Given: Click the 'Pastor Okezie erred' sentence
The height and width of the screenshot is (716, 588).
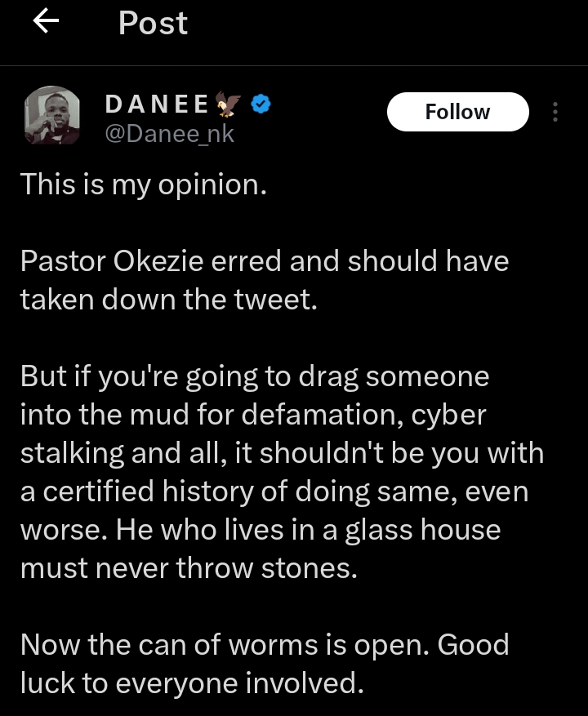Looking at the screenshot, I should pyautogui.click(x=265, y=261).
